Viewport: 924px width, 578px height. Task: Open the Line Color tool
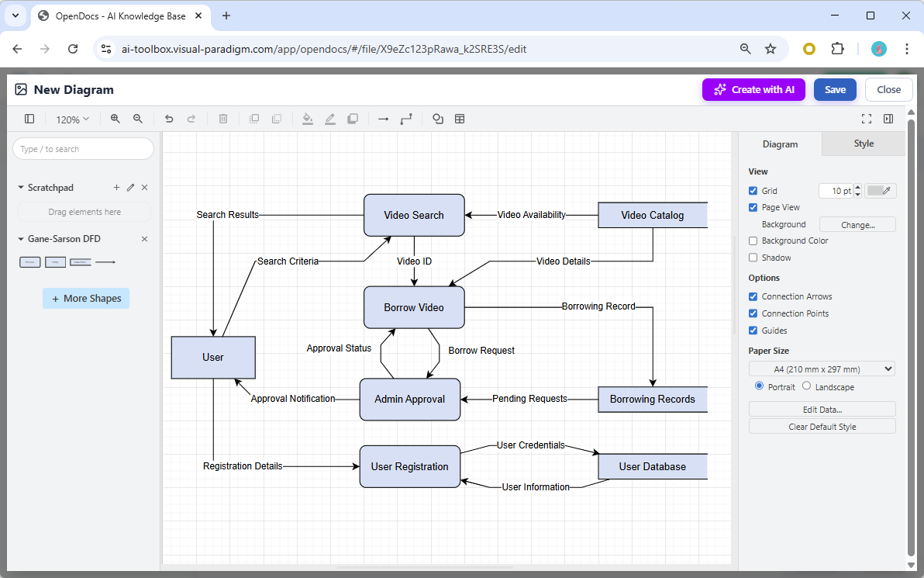click(x=329, y=119)
